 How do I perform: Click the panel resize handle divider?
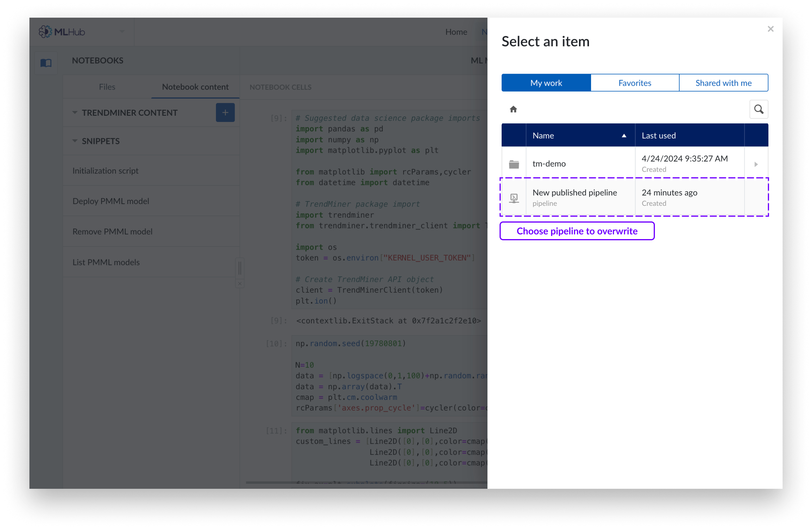coord(240,268)
